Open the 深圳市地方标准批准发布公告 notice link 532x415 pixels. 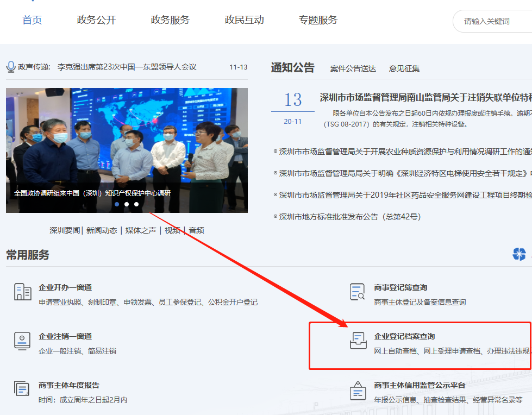[x=350, y=217]
